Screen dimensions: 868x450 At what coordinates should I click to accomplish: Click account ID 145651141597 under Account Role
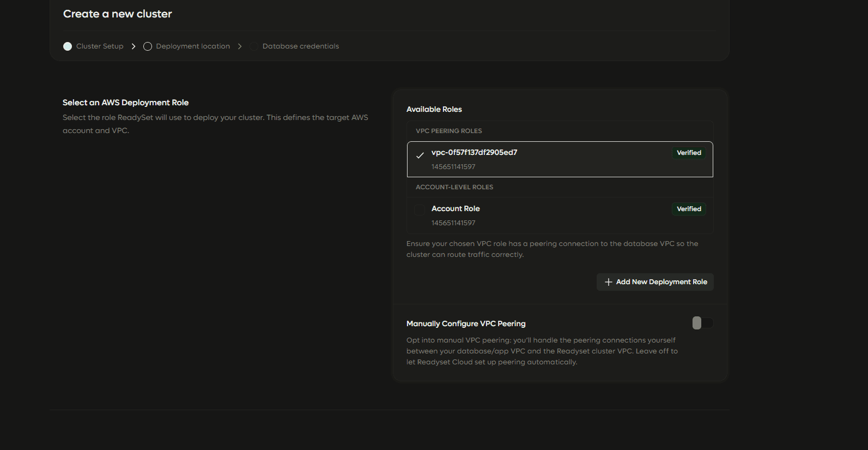click(x=453, y=223)
